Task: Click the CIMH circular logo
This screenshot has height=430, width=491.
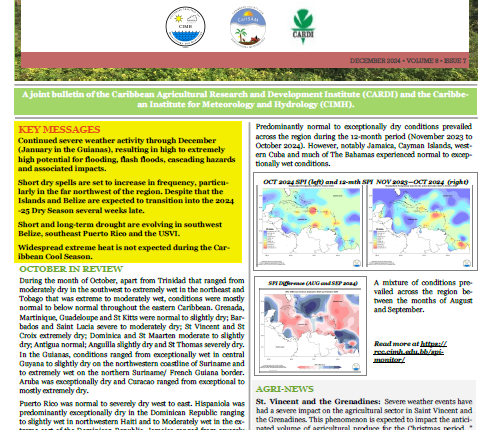Action: pos(185,26)
